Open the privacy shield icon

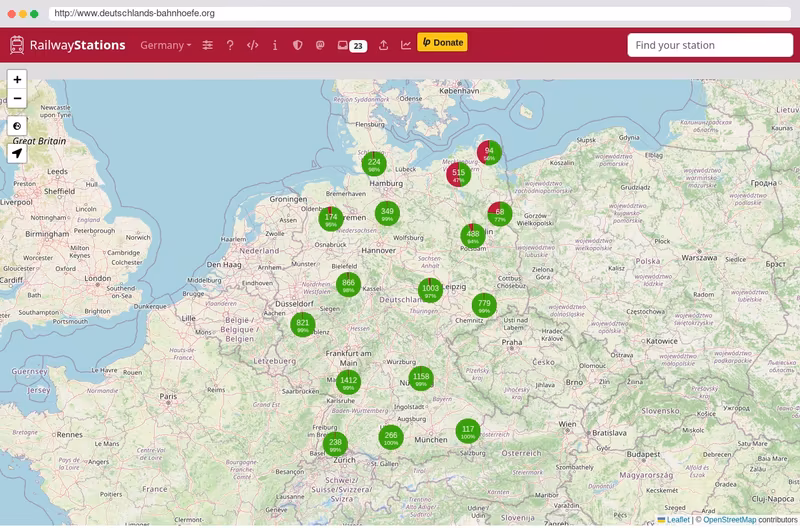pos(297,45)
